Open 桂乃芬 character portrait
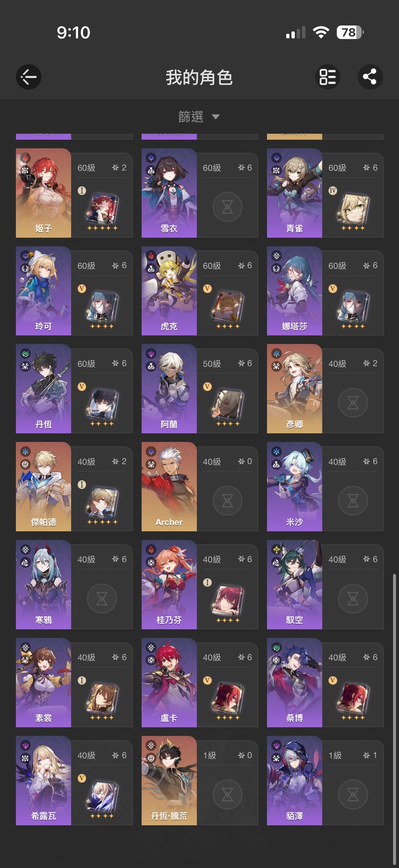The width and height of the screenshot is (399, 868). [169, 585]
